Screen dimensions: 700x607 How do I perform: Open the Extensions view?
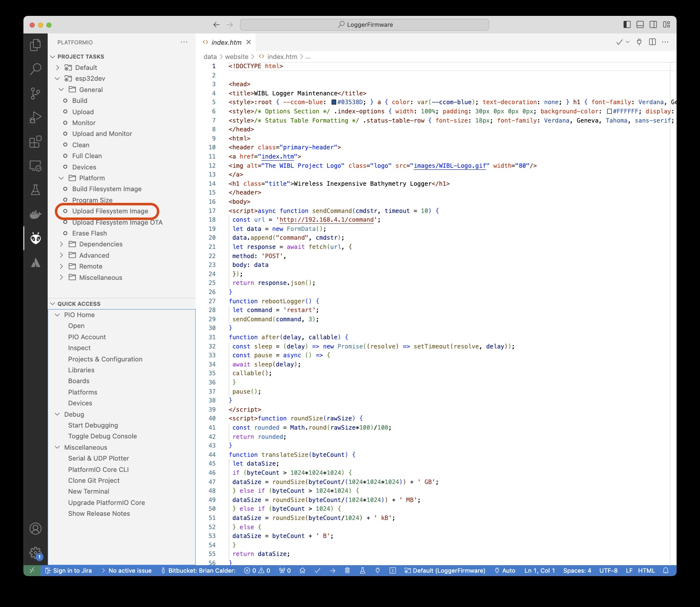[x=36, y=142]
